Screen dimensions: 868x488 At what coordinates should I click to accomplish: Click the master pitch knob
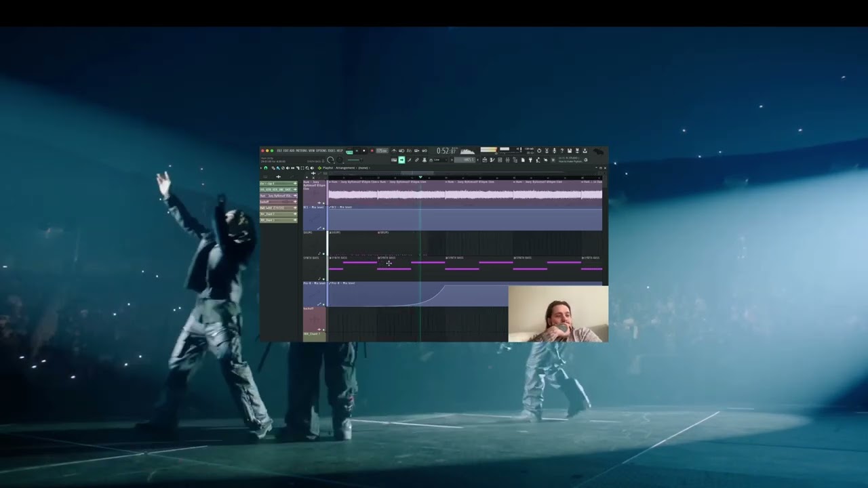tap(340, 160)
